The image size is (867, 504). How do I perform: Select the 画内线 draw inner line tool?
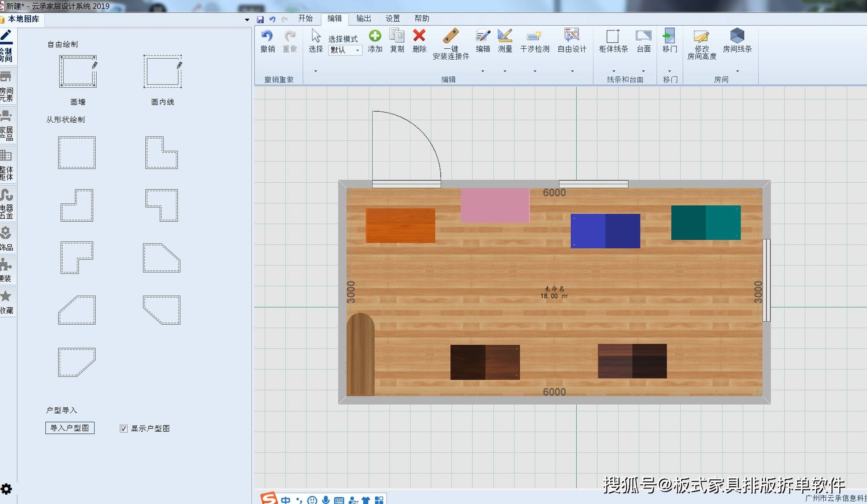point(163,71)
